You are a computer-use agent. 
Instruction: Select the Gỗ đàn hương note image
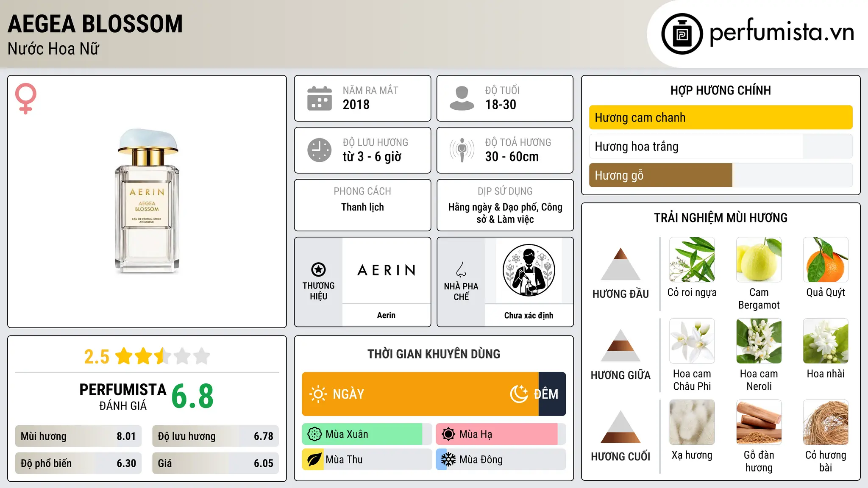pyautogui.click(x=759, y=422)
